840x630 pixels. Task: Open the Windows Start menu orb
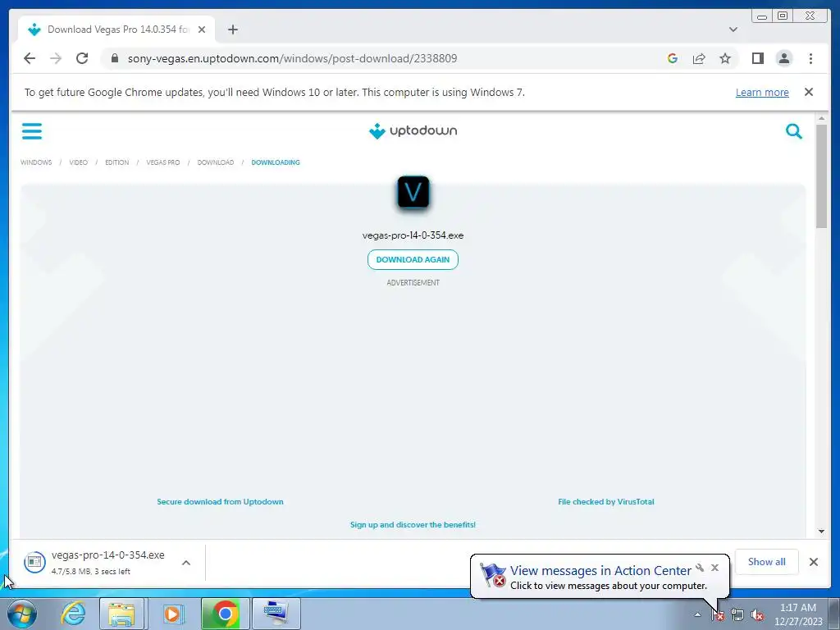click(22, 614)
